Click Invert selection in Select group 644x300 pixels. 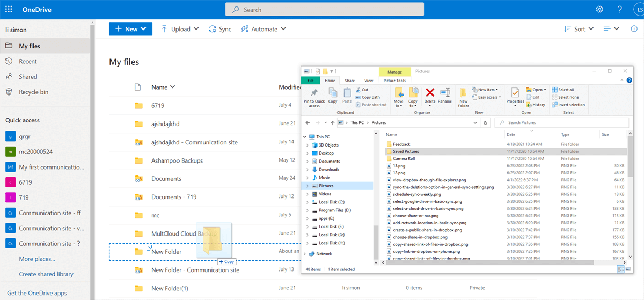click(x=571, y=105)
